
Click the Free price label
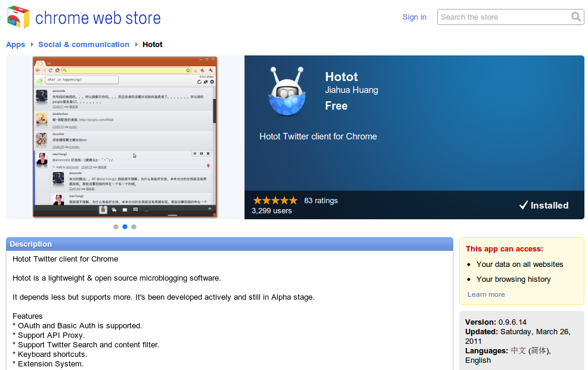click(336, 106)
